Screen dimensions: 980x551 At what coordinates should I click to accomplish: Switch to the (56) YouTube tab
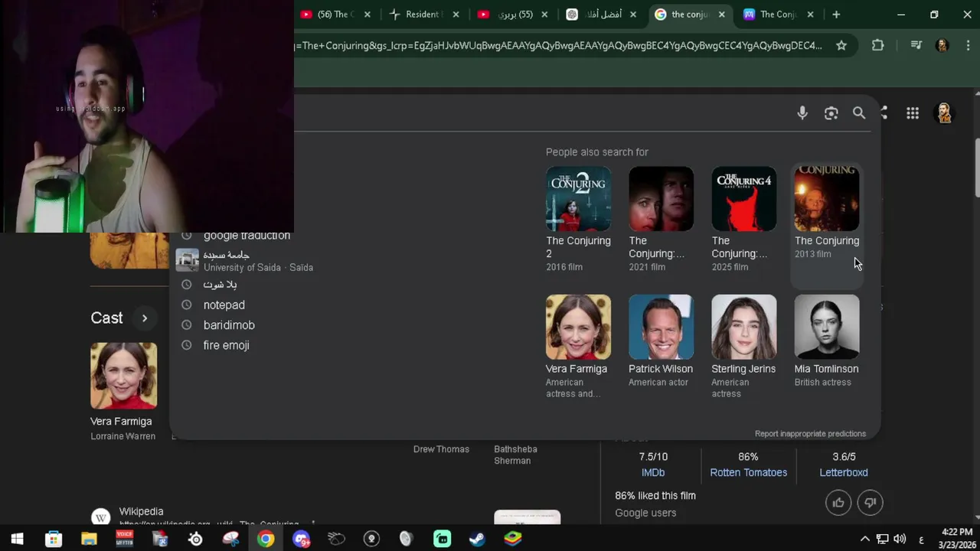(x=335, y=15)
